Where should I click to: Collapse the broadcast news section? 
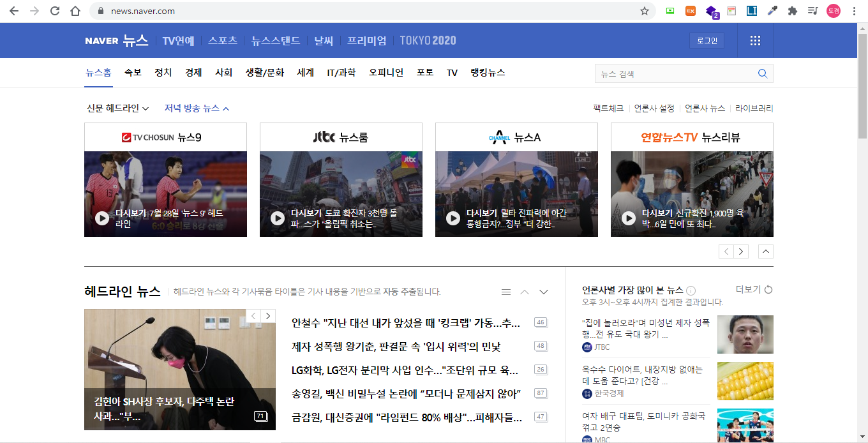pyautogui.click(x=766, y=252)
